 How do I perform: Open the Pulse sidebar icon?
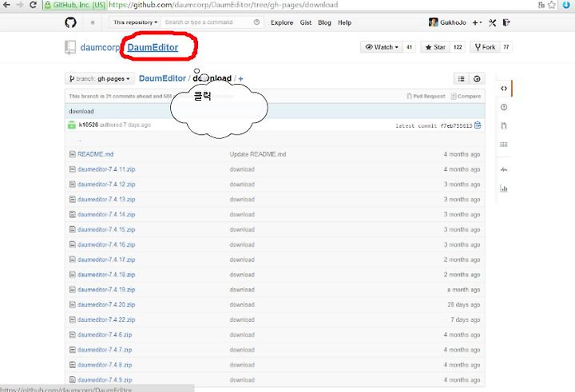click(504, 170)
